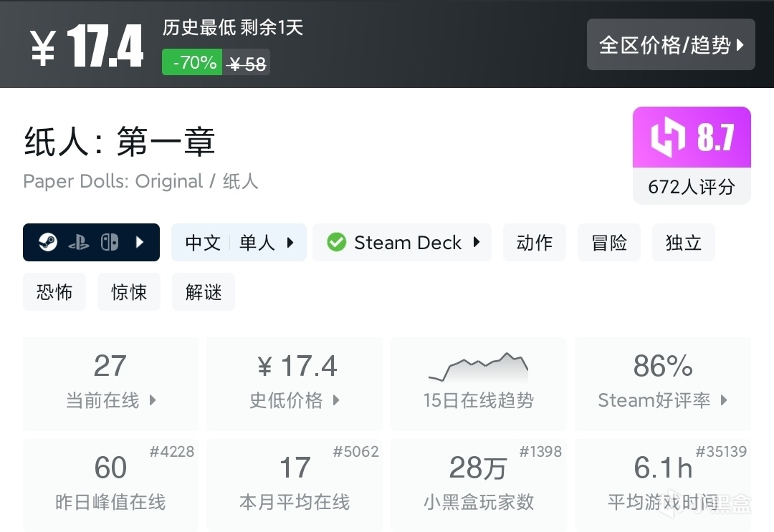
Task: Click the Nintendo Switch platform icon
Action: tap(109, 243)
